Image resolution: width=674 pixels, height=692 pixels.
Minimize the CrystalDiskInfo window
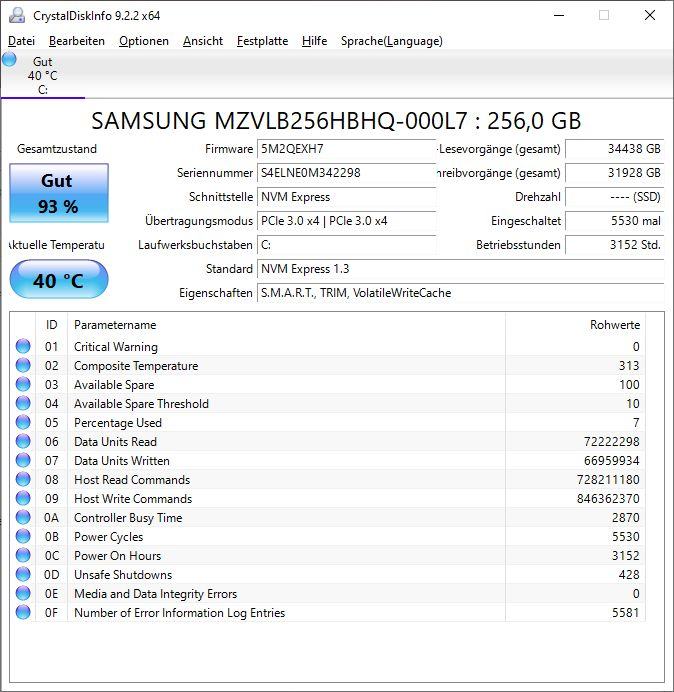tap(559, 15)
